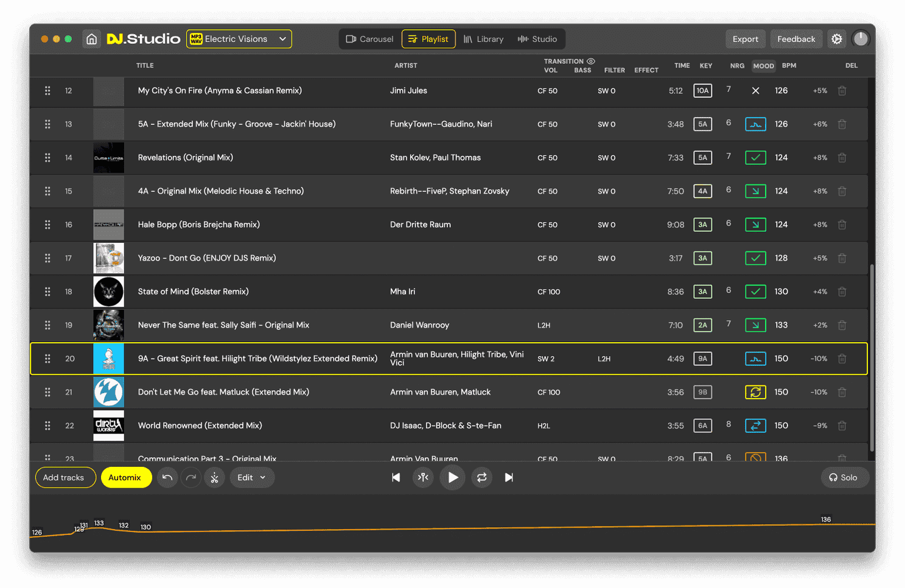Click mood checkmark icon for Yazoo track
905x588 pixels.
coord(755,258)
